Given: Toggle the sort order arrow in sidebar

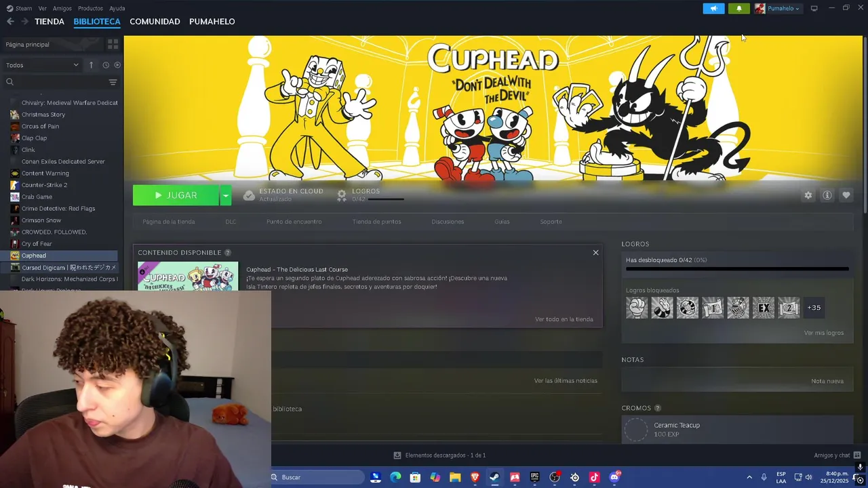Looking at the screenshot, I should pos(91,65).
